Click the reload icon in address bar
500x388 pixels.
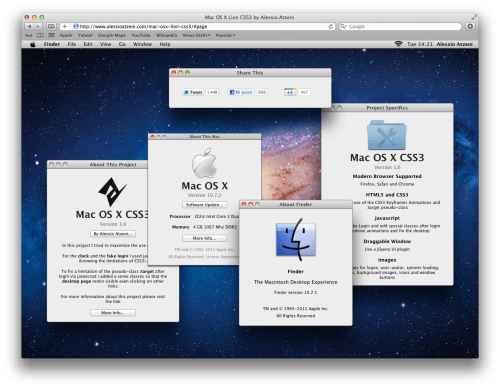coord(331,26)
